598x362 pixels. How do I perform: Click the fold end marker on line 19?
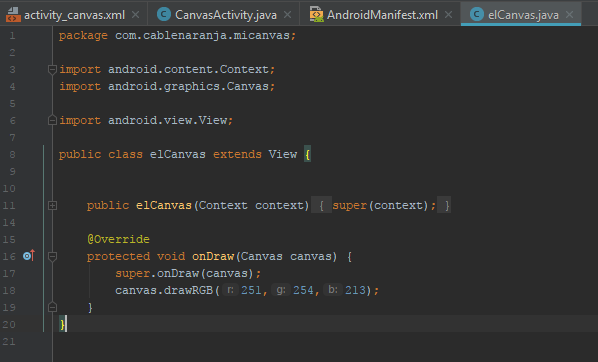click(53, 307)
